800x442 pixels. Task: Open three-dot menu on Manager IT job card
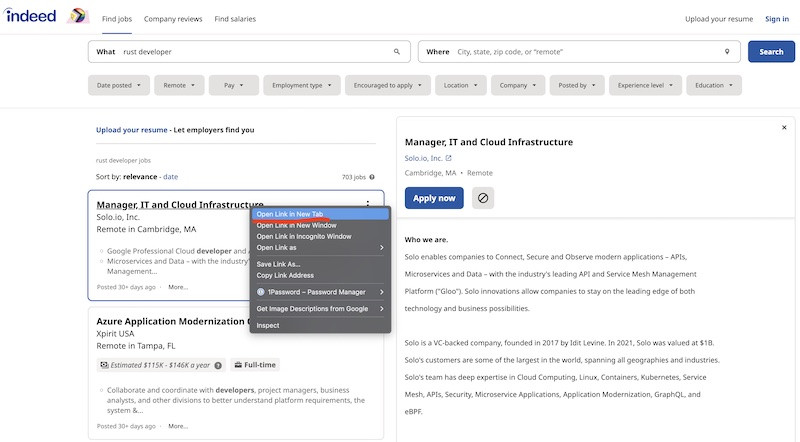pos(368,203)
